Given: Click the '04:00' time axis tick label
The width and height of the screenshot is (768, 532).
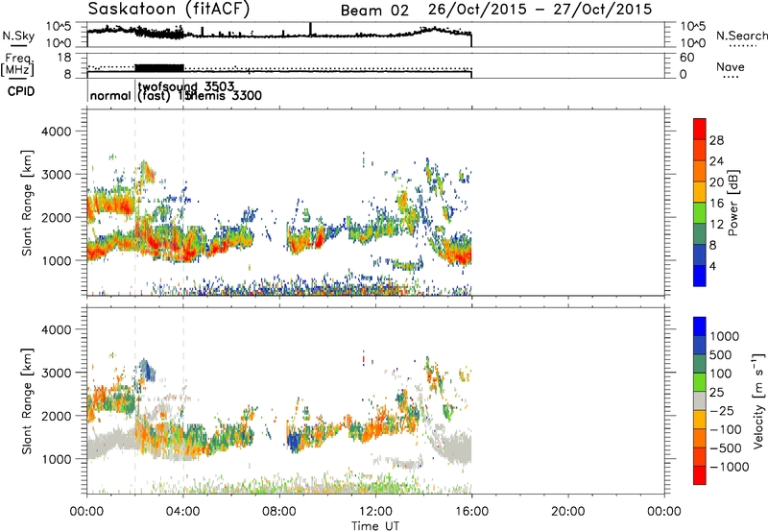Looking at the screenshot, I should (182, 512).
